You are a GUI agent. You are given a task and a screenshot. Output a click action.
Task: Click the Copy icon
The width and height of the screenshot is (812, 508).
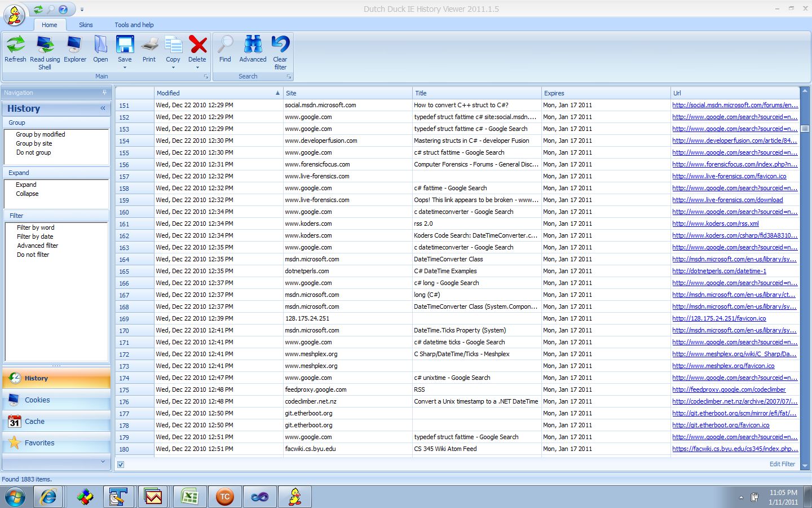click(173, 45)
